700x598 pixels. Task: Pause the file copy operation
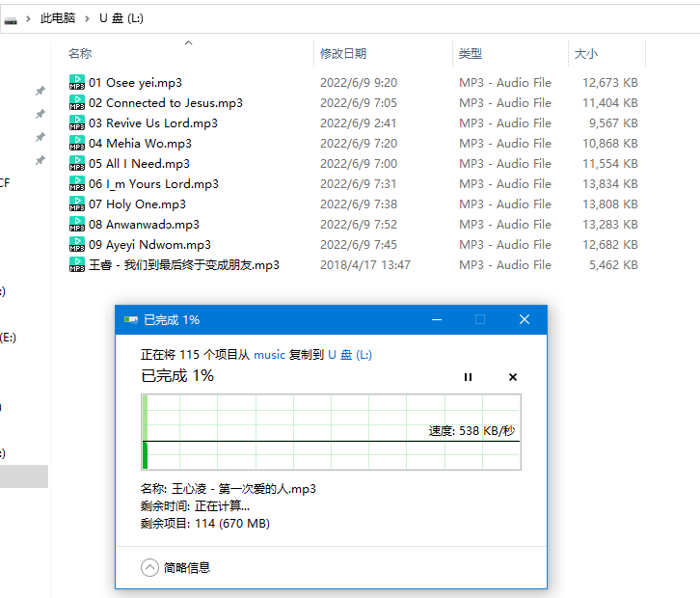[468, 377]
